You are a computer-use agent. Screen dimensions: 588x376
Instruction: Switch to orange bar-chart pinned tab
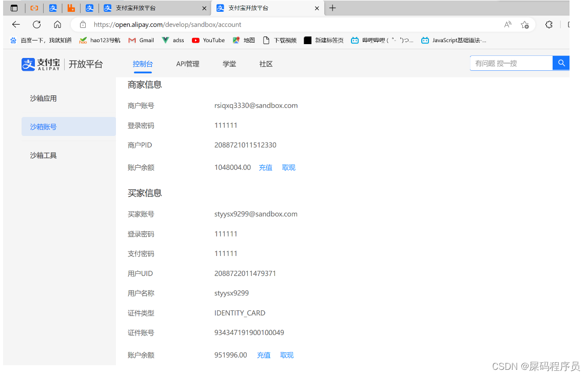pyautogui.click(x=71, y=8)
